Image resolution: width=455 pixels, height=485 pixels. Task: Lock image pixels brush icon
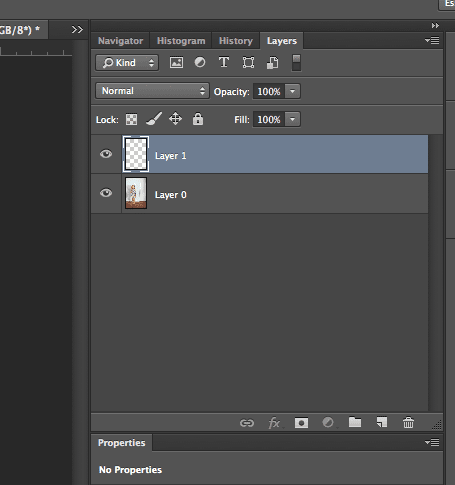click(154, 119)
